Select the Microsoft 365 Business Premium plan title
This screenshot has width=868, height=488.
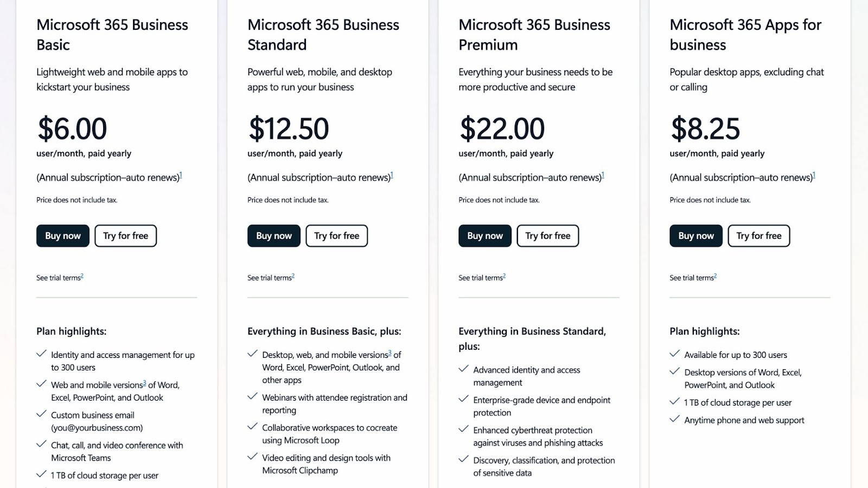pyautogui.click(x=534, y=35)
